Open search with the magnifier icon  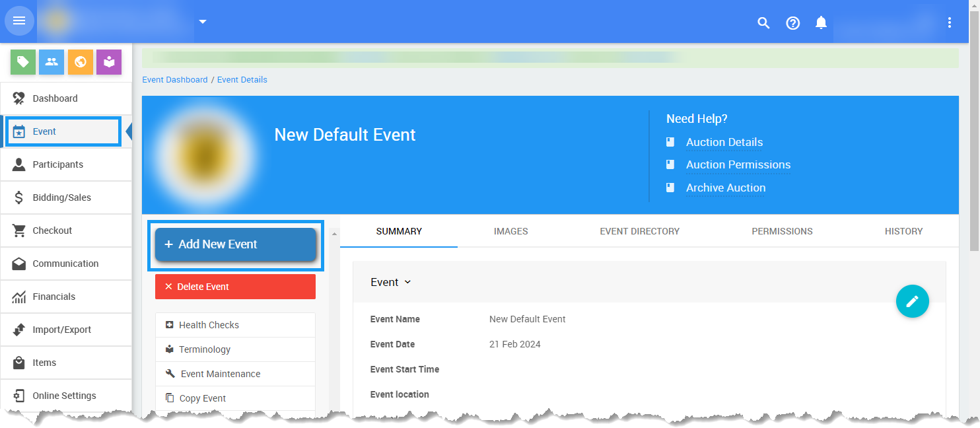(x=763, y=23)
